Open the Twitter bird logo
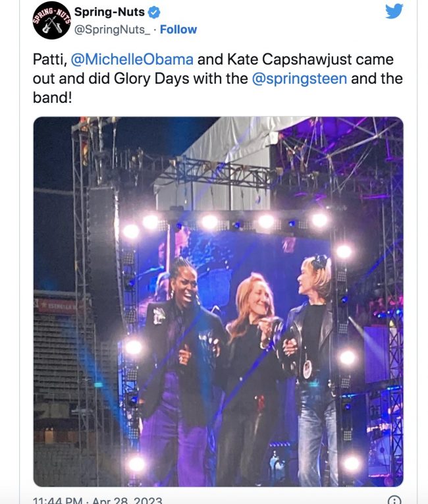The image size is (428, 504). pyautogui.click(x=394, y=11)
